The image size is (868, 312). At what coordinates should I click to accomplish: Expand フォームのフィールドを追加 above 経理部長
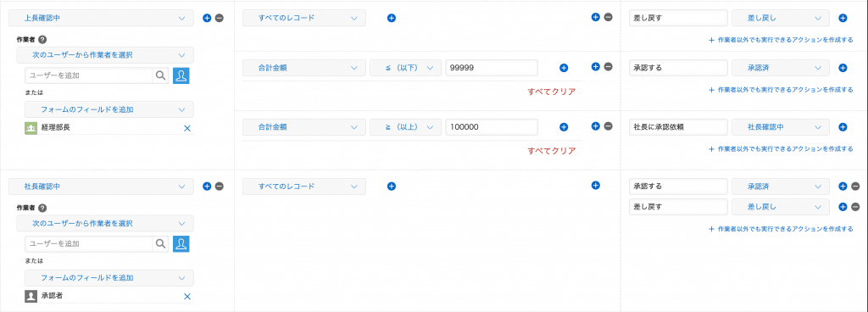pyautogui.click(x=109, y=109)
